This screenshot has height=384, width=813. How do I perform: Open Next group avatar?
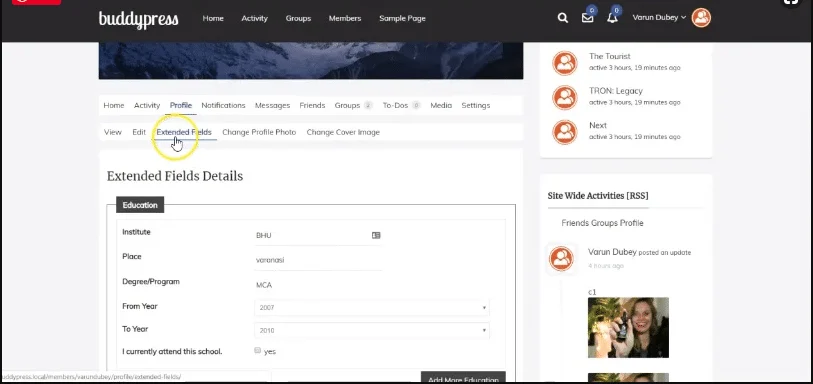565,132
